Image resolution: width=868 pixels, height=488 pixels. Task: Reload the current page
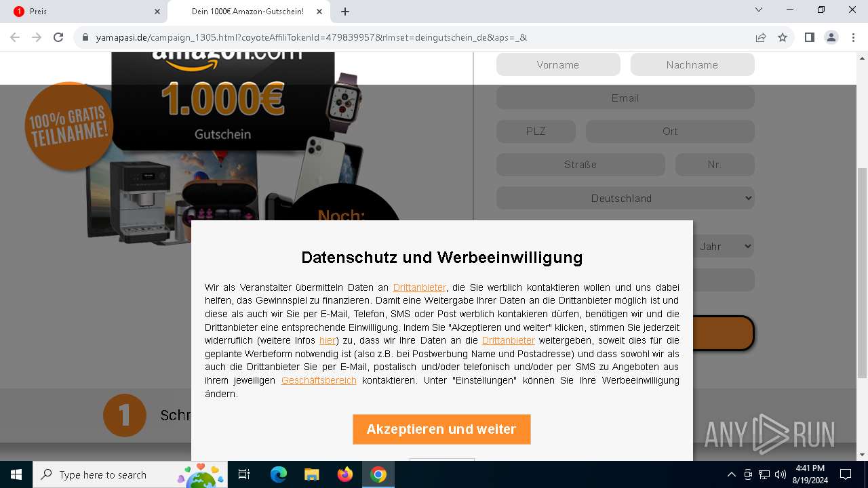coord(58,37)
